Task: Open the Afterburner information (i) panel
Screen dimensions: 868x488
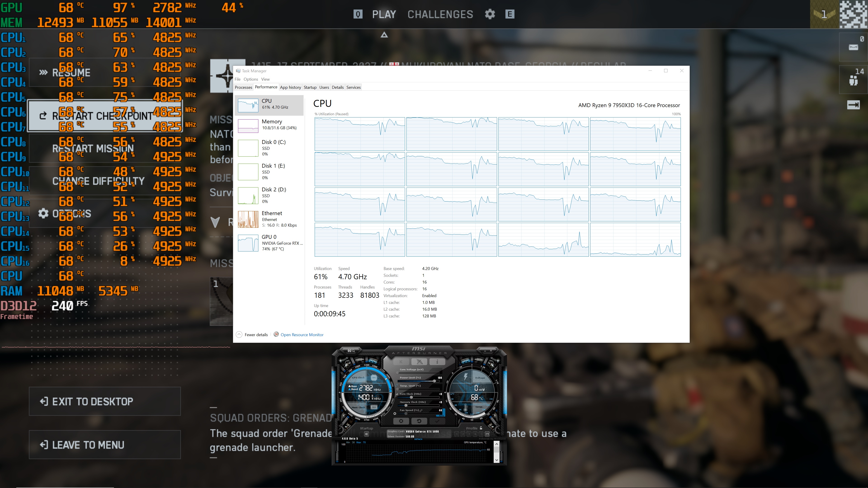Action: coord(437,362)
